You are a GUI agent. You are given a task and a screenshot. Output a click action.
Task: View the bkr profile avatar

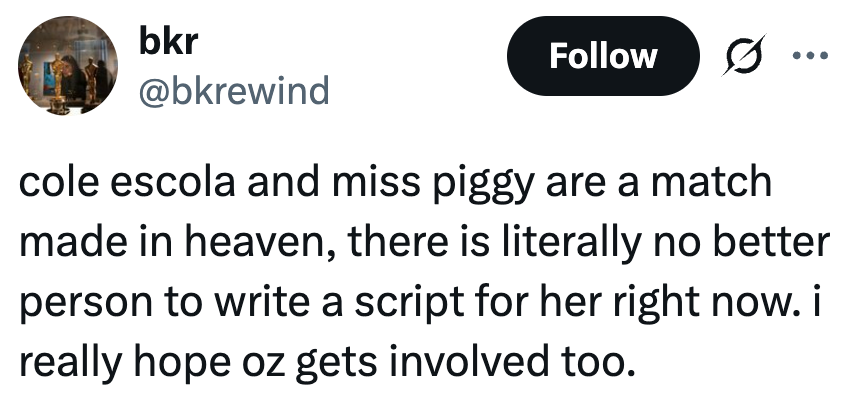68,69
